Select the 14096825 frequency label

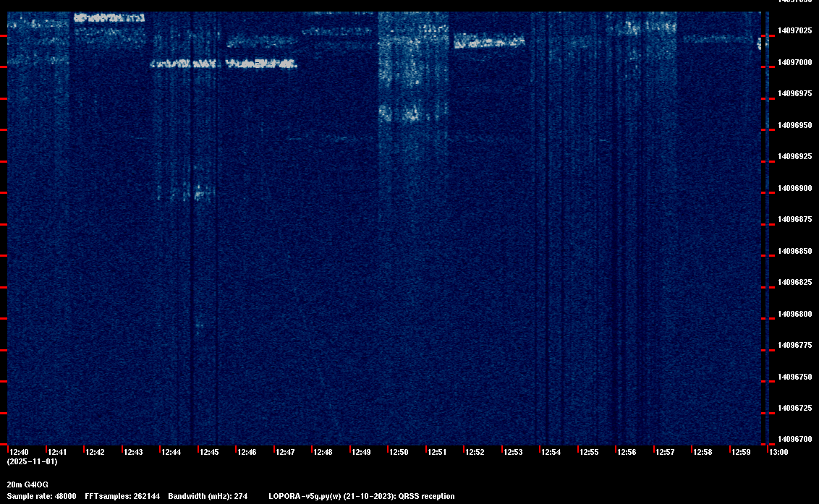tap(795, 283)
